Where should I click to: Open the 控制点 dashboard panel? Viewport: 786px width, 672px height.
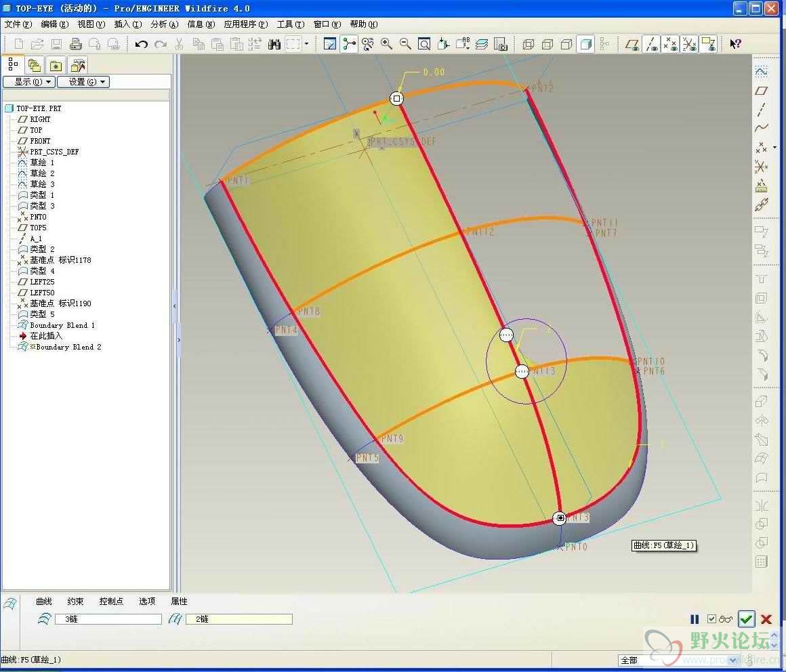(x=111, y=602)
